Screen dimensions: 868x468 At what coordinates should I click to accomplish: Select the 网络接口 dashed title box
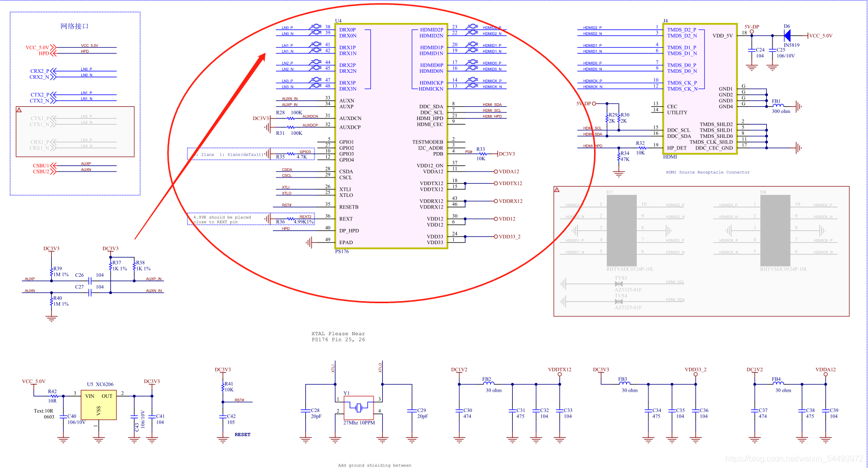tap(74, 26)
